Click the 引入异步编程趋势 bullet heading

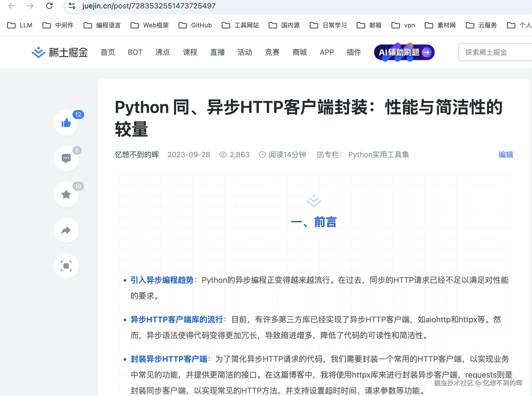pos(162,280)
